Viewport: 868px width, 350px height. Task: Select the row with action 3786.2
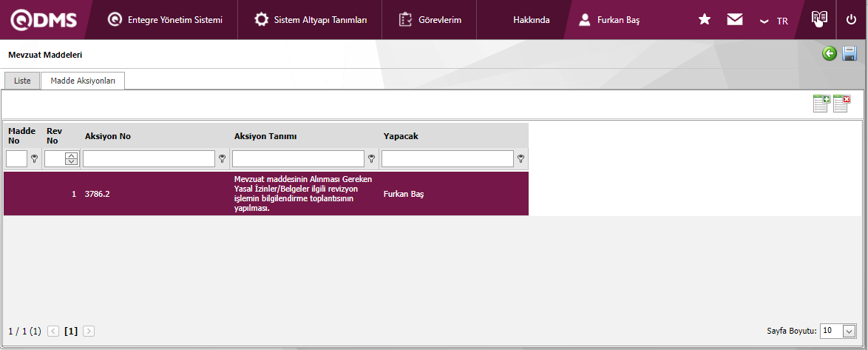click(x=266, y=194)
